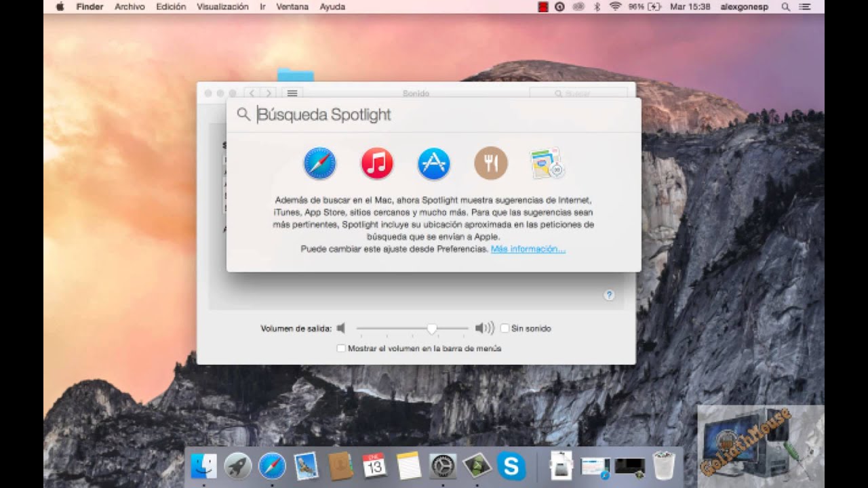This screenshot has width=868, height=488.
Task: Click the Bluetooth menu bar icon
Action: (x=597, y=7)
